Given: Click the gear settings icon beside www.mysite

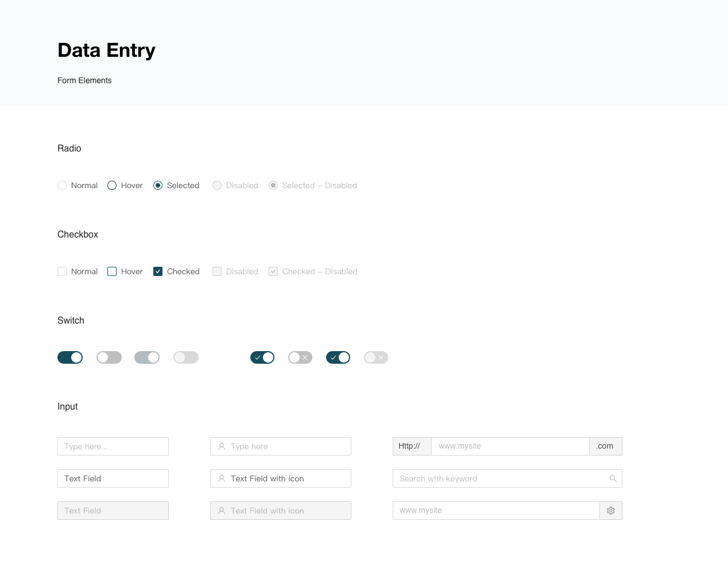Looking at the screenshot, I should pos(611,511).
